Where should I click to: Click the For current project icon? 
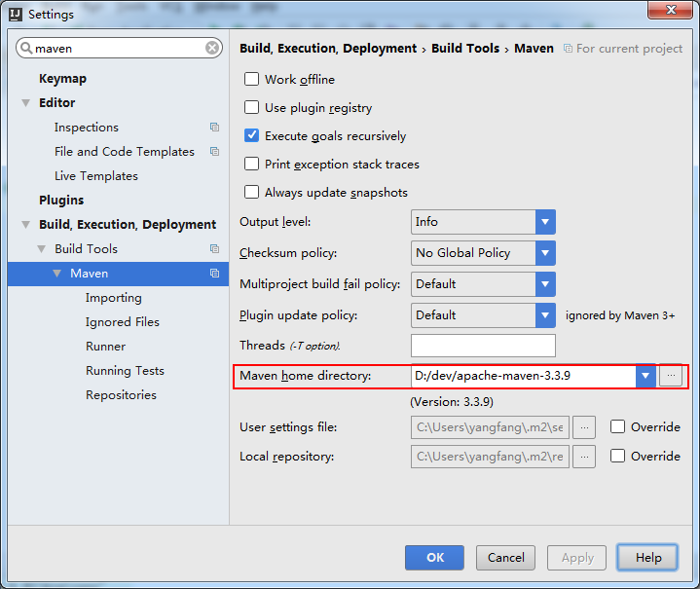pyautogui.click(x=568, y=49)
